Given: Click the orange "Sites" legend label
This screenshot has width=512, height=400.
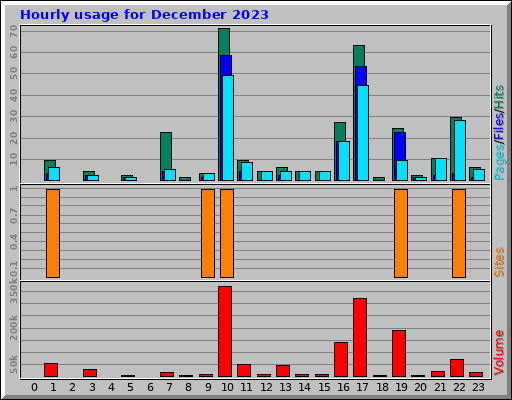Looking at the screenshot, I should [499, 262].
